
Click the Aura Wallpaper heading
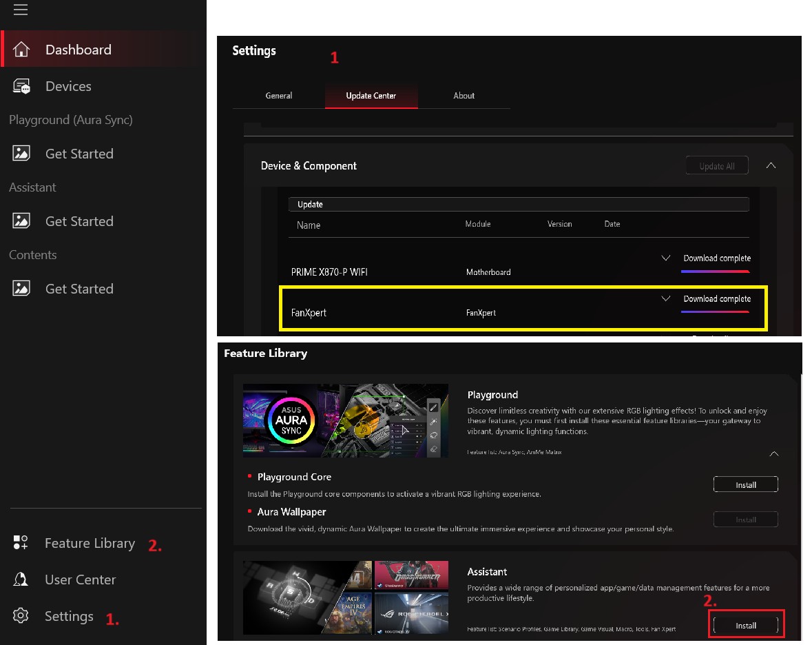click(291, 512)
